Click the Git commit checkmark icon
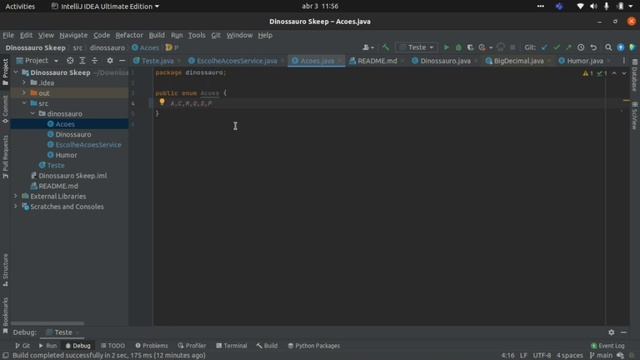The height and width of the screenshot is (360, 640). pyautogui.click(x=556, y=47)
